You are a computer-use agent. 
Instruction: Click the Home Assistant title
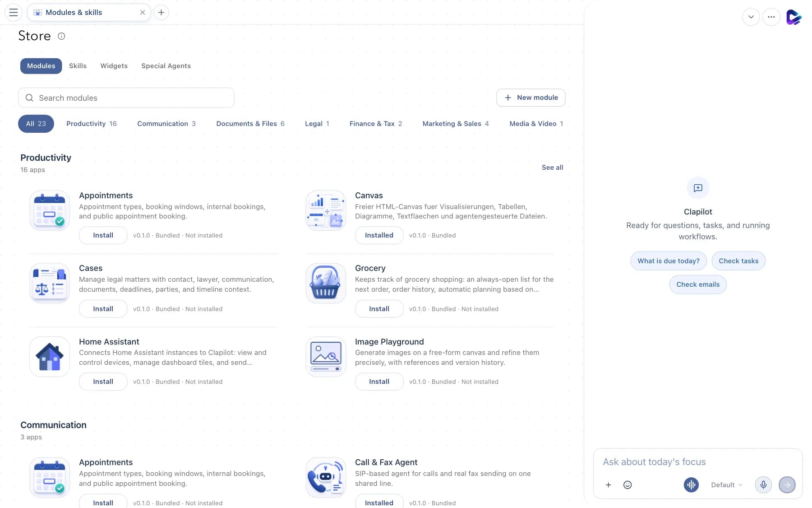tap(109, 342)
